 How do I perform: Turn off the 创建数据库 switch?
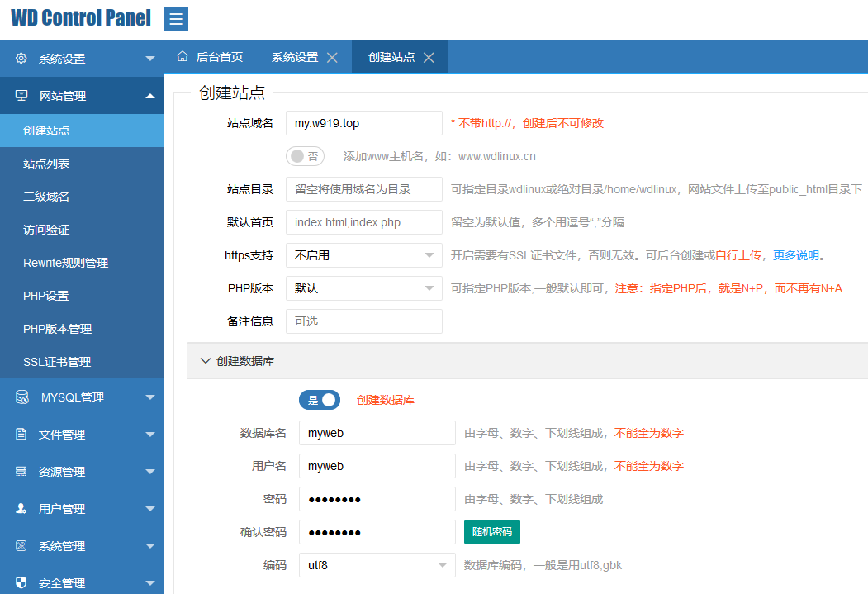(320, 400)
